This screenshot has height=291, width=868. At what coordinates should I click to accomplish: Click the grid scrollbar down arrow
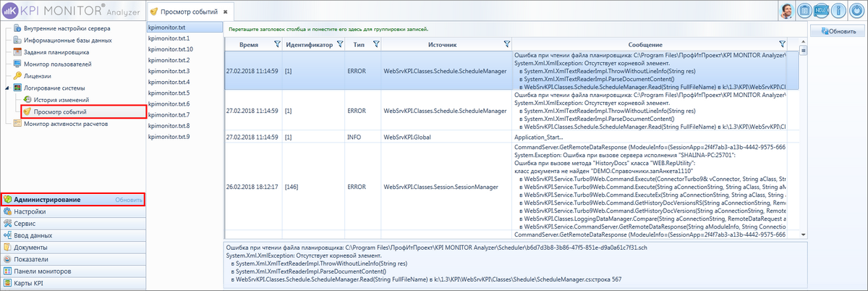coord(803,234)
